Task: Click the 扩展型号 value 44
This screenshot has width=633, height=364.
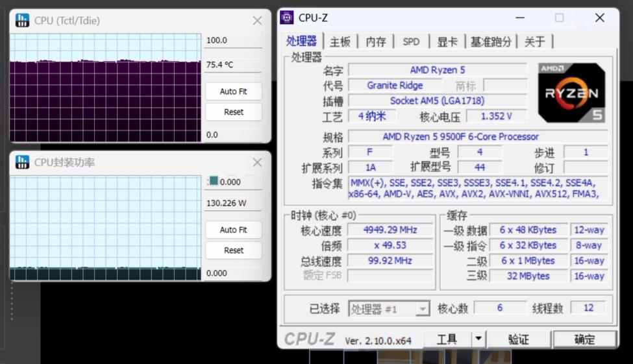Action: [x=480, y=167]
